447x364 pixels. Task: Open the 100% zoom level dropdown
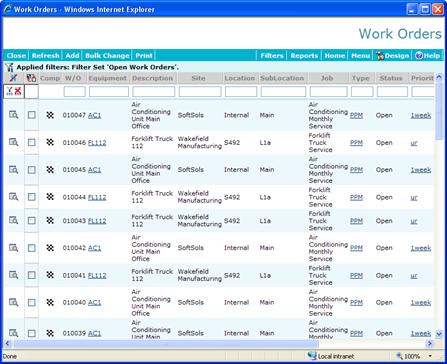[x=431, y=356]
